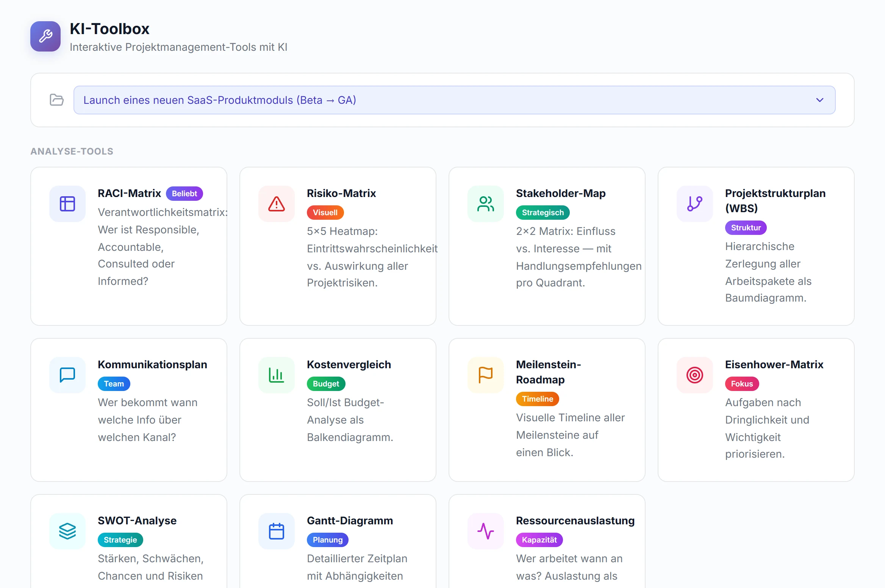Screen dimensions: 885x588
Task: Select the Meilenstein-Roadmap title
Action: click(549, 372)
